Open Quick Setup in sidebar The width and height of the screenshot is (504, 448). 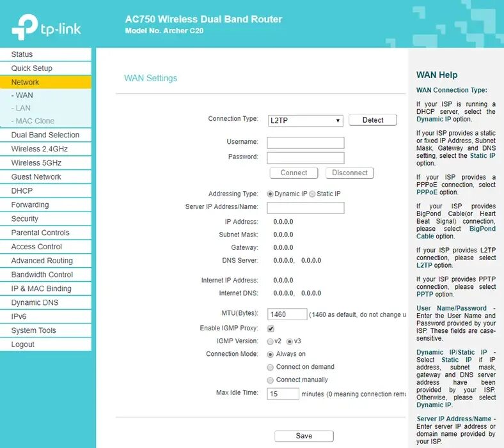45,68
